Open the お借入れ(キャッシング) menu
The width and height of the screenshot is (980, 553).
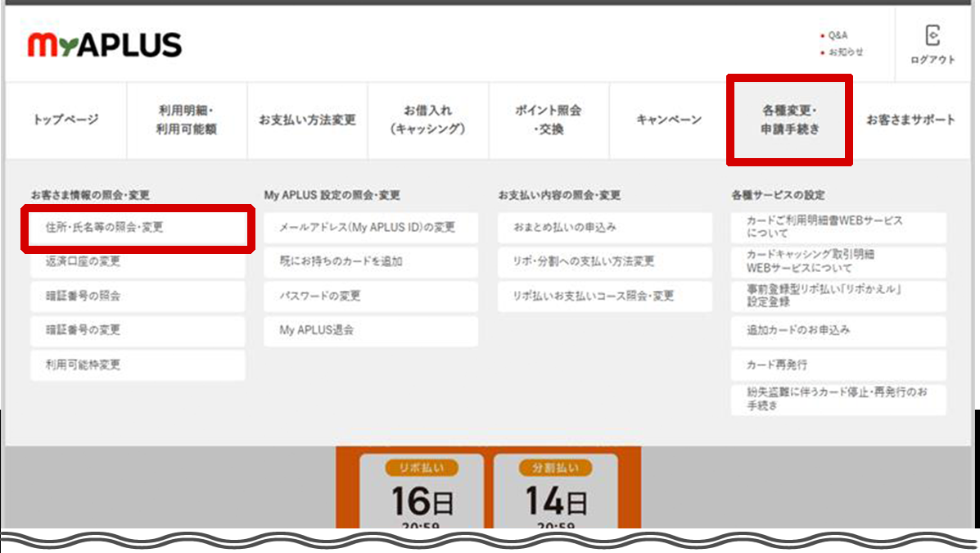click(x=427, y=120)
